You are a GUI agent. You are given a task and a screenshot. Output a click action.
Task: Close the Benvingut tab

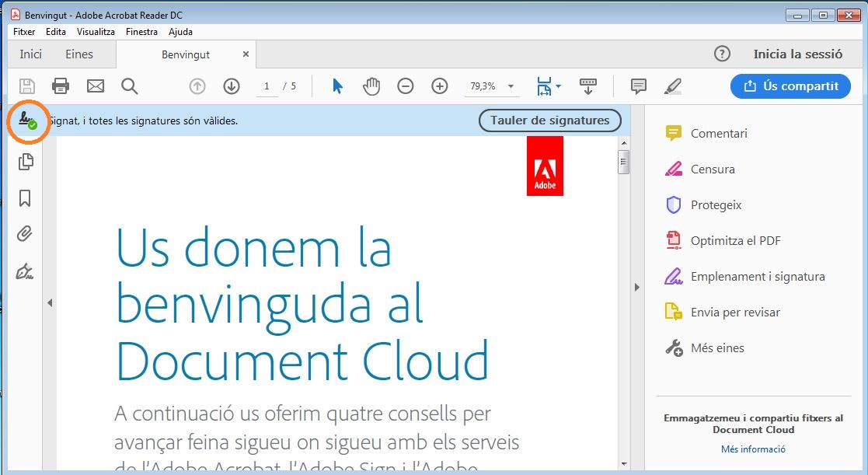coord(246,54)
